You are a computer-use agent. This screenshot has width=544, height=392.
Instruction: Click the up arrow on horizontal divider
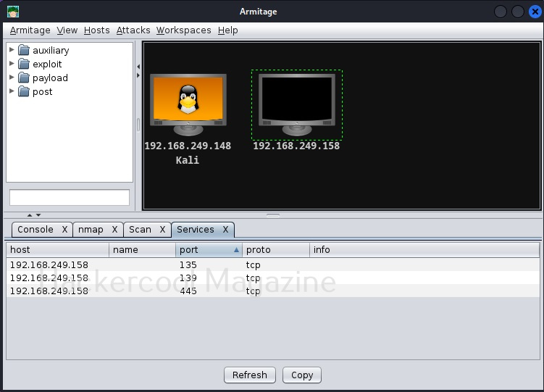[x=30, y=215]
